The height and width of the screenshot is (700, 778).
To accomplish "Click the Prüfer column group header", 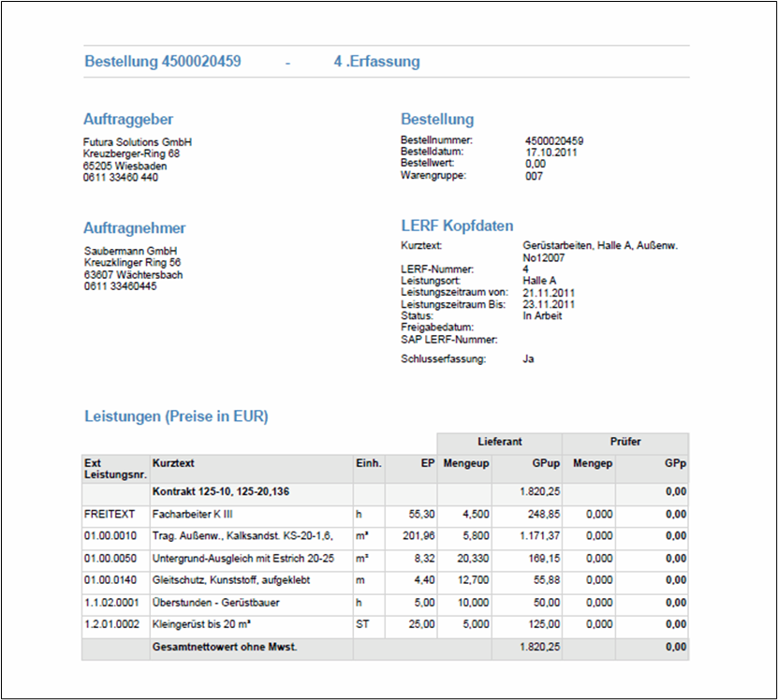I will (x=624, y=442).
